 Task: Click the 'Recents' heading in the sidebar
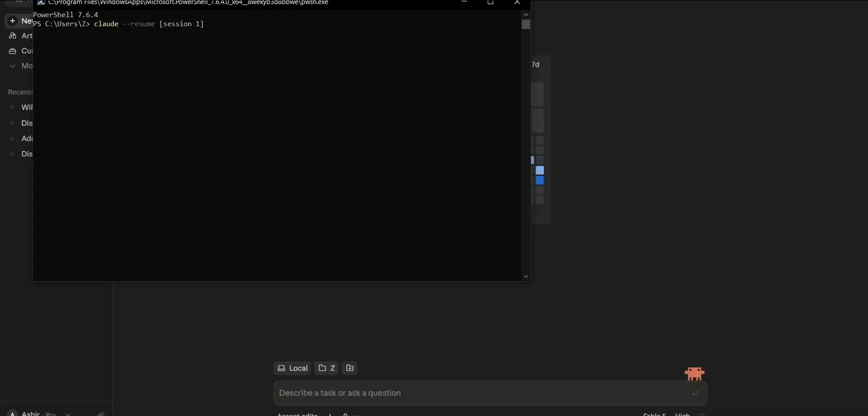21,92
